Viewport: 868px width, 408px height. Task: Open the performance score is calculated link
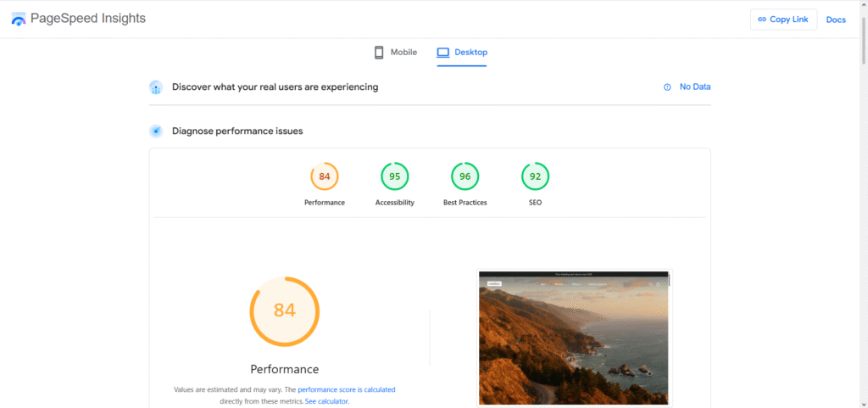click(346, 390)
